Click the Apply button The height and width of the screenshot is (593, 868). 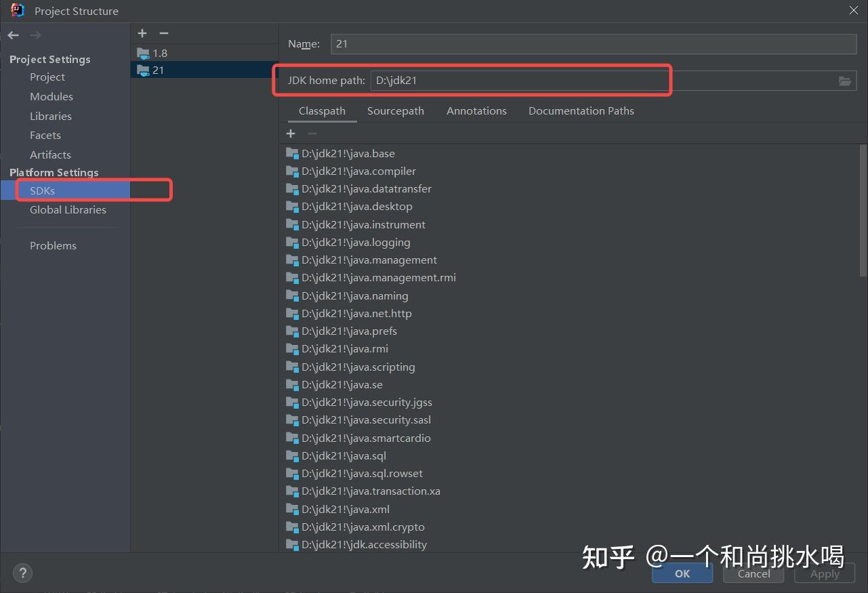pos(824,573)
